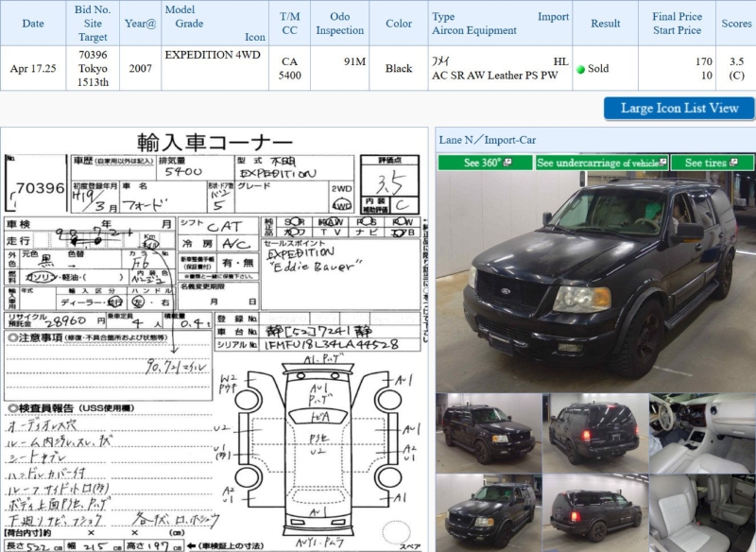The height and width of the screenshot is (552, 756).
Task: Open the rear view thumbnail with taillights lit
Action: [594, 433]
